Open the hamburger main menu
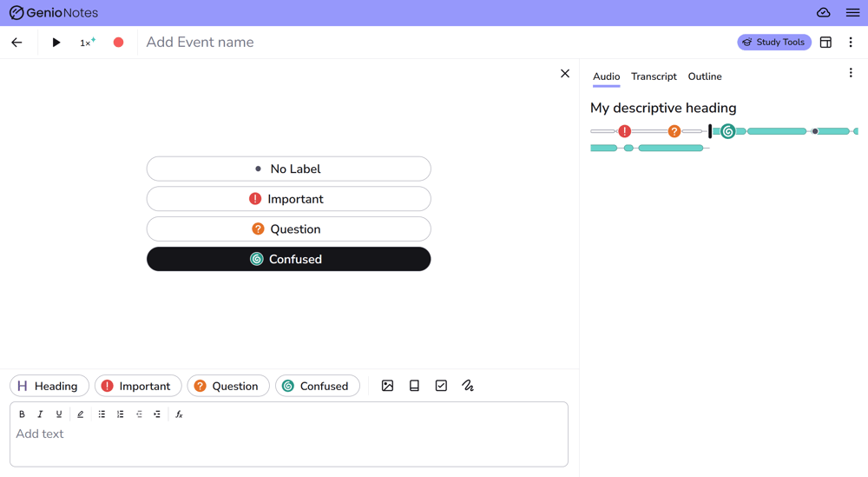This screenshot has height=477, width=868. tap(852, 13)
